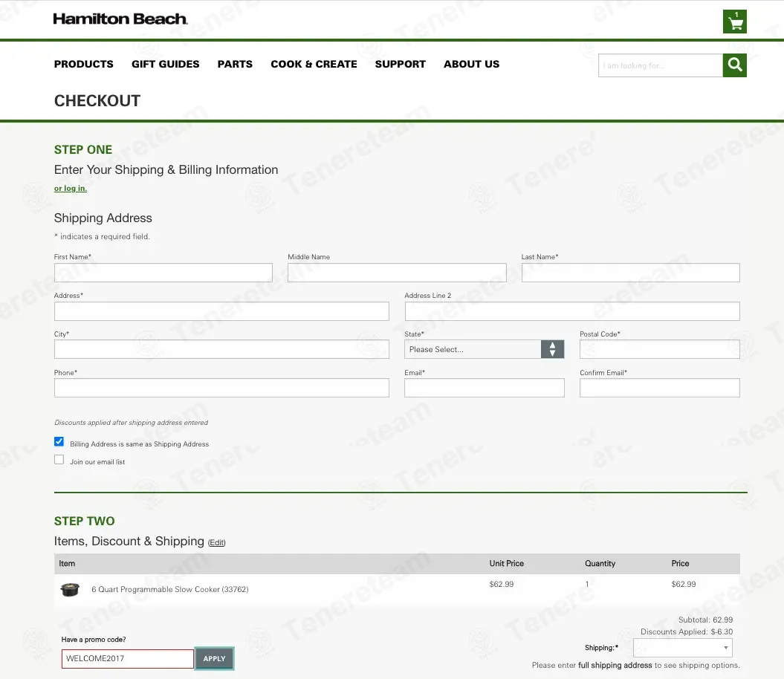
Task: Click the First Name field
Action: [x=163, y=273]
